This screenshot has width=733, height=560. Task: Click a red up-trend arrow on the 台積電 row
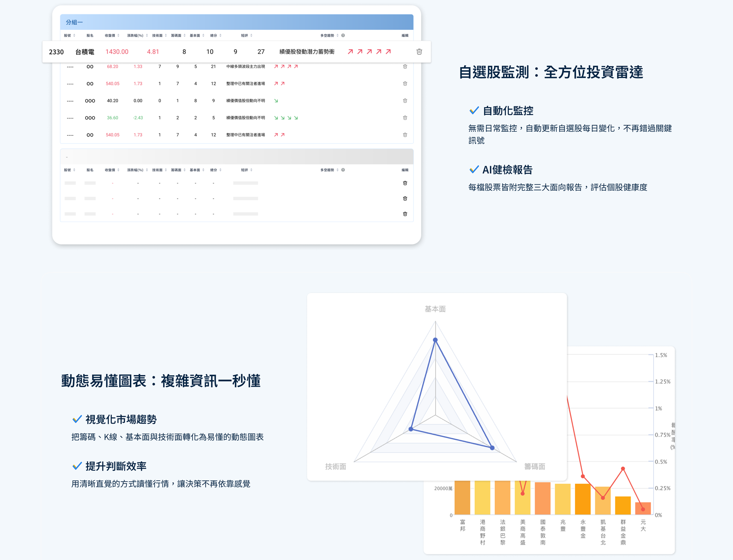tap(350, 51)
